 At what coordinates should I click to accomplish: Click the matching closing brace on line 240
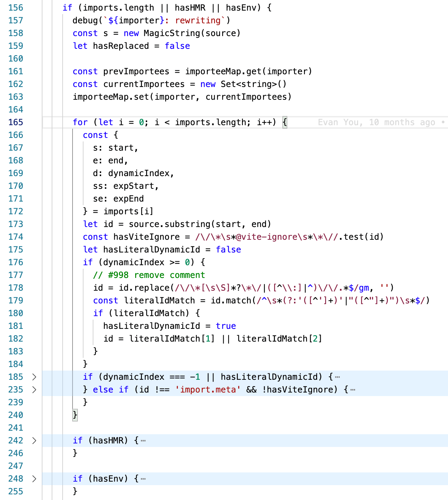click(75, 415)
